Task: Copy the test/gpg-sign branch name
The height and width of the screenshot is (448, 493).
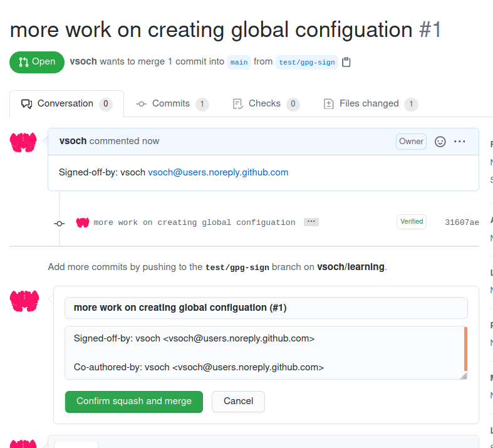Action: (x=346, y=62)
